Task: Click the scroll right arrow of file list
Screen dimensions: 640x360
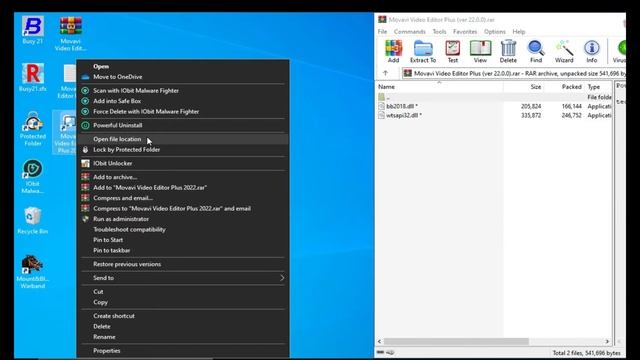Action: [x=607, y=341]
